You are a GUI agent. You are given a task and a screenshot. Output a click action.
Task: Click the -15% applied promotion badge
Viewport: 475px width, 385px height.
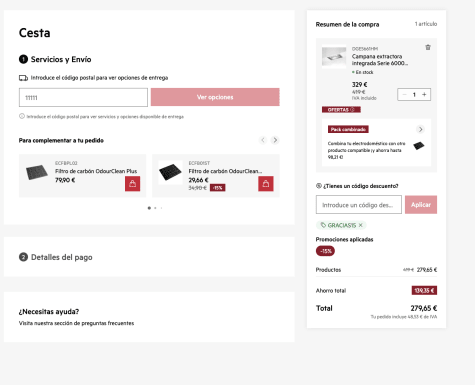[x=325, y=251]
